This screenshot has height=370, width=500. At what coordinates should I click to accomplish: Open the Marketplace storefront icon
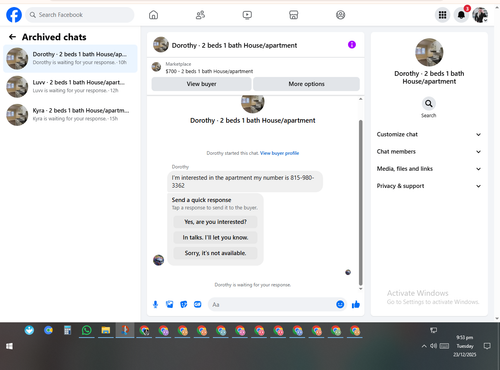(294, 15)
